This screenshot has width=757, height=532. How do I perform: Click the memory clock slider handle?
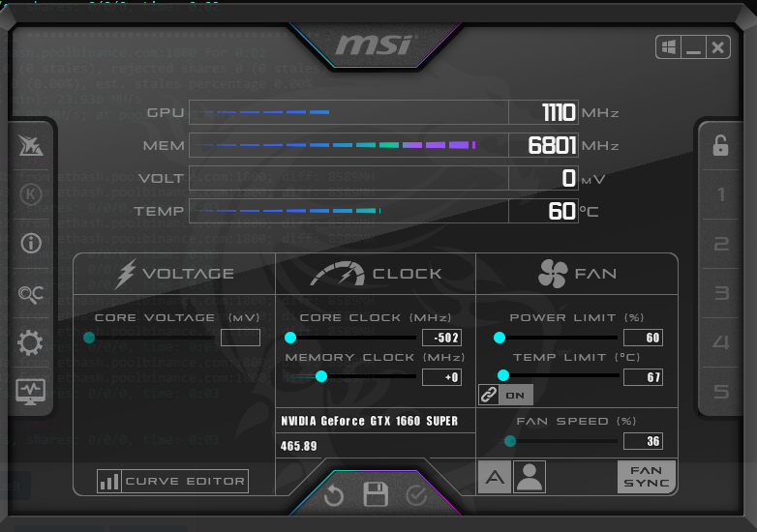coord(321,376)
